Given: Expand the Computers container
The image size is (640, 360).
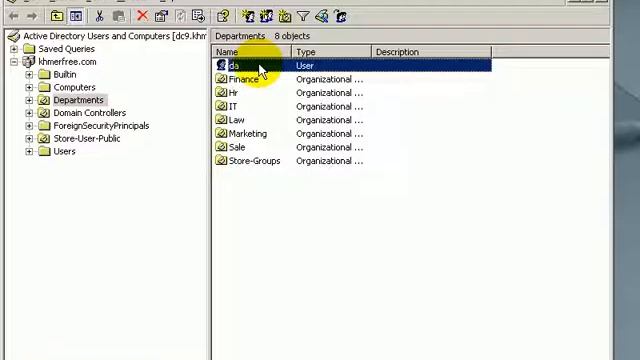Looking at the screenshot, I should [29, 87].
